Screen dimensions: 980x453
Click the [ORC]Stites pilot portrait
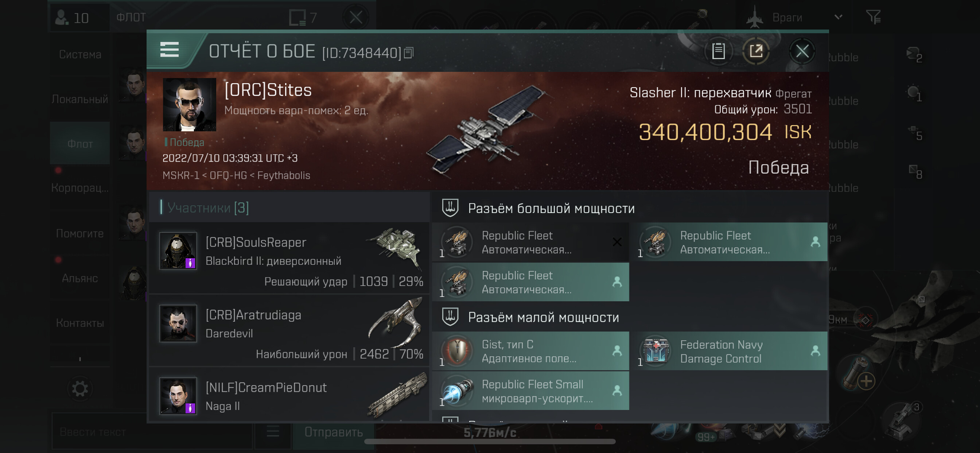pyautogui.click(x=190, y=105)
